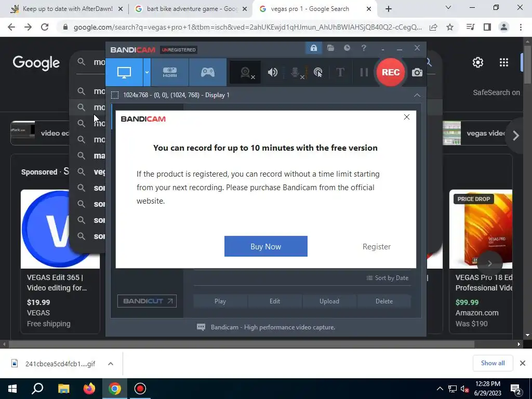Click the Delete button in Bandicam

[384, 301]
